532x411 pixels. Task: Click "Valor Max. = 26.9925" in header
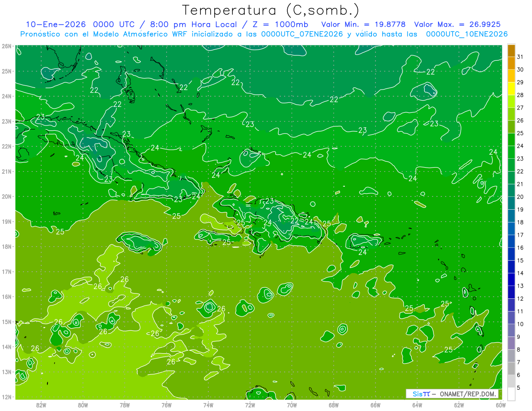click(457, 24)
